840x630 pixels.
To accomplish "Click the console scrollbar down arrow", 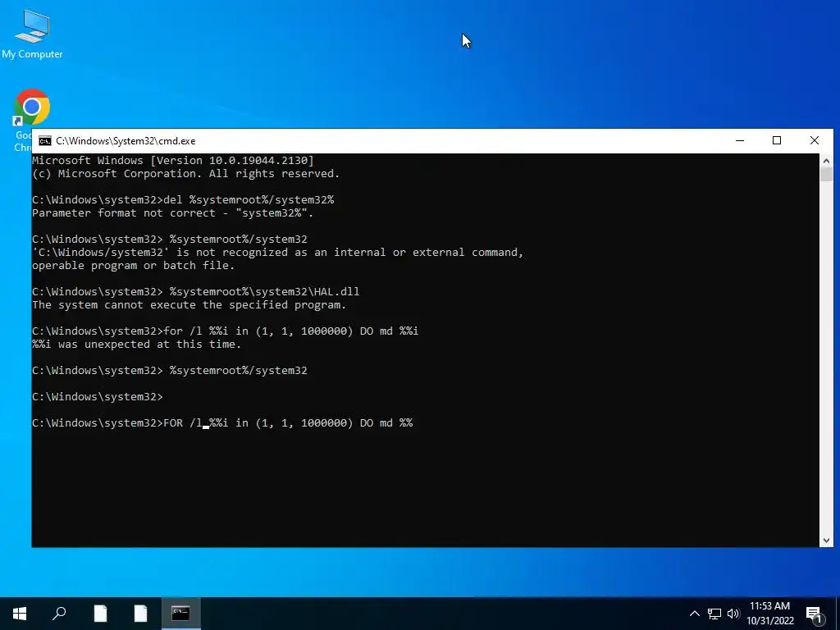I will tap(826, 541).
